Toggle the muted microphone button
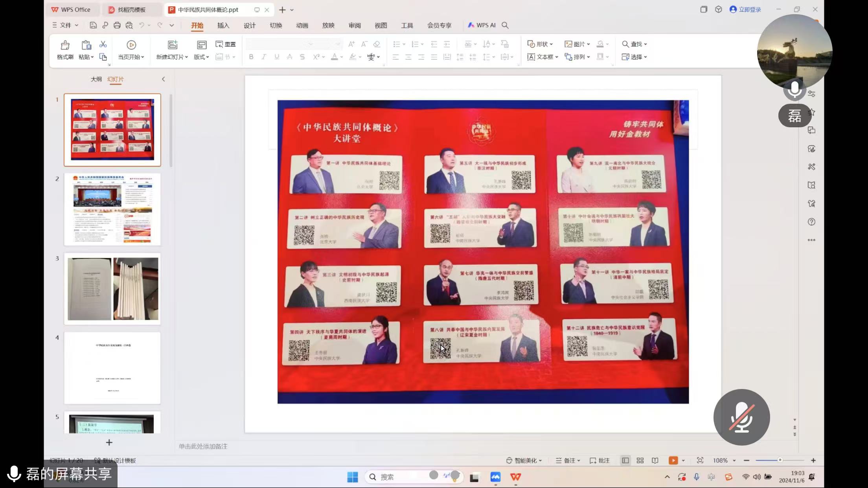 (741, 417)
